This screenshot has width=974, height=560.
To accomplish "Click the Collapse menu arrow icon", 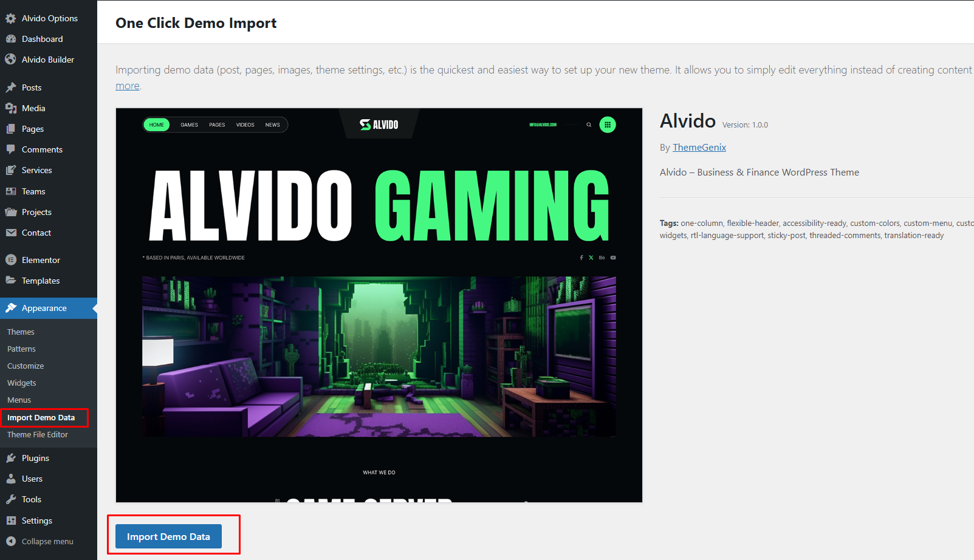I will coord(11,541).
